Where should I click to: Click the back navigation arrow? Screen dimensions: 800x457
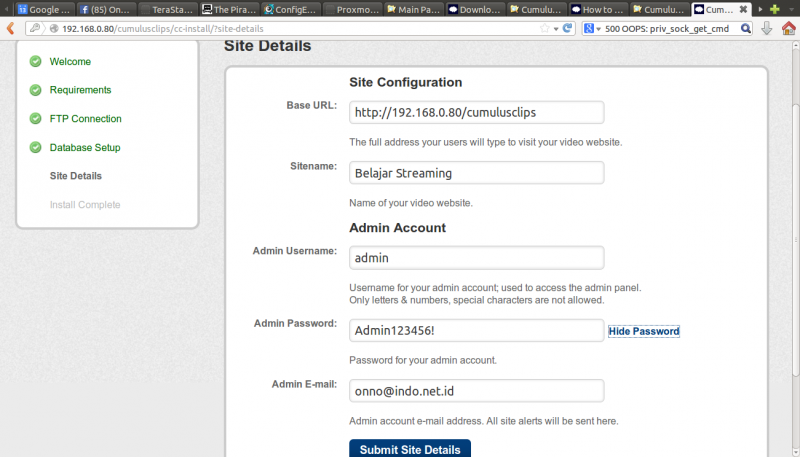pyautogui.click(x=10, y=28)
